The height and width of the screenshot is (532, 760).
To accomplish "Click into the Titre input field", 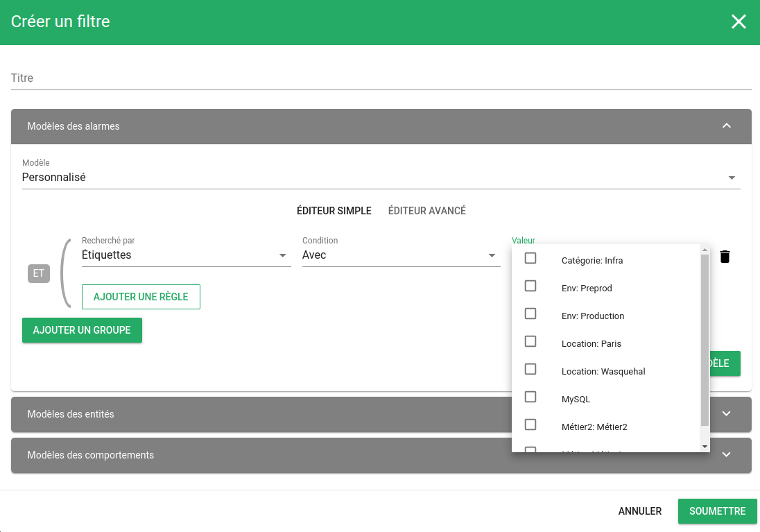I will click(x=380, y=78).
